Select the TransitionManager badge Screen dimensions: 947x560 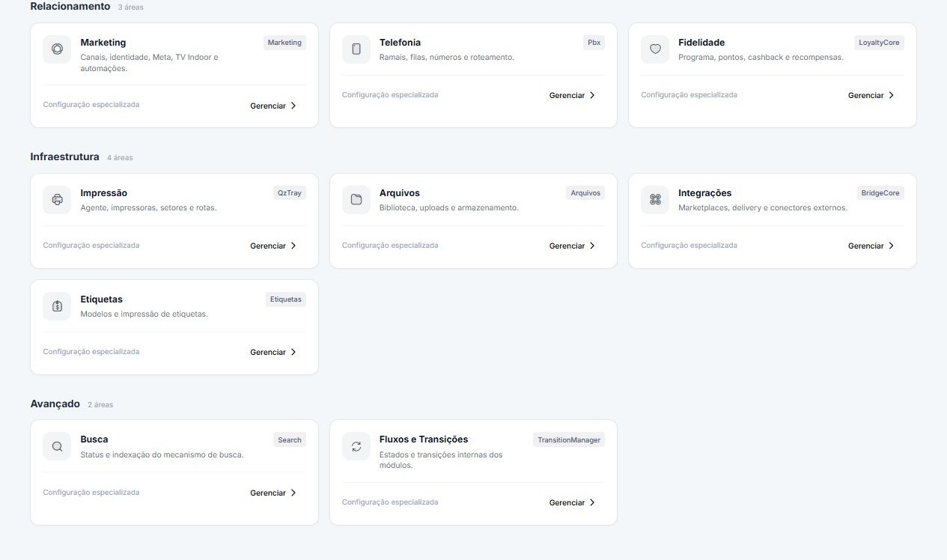[x=569, y=440]
